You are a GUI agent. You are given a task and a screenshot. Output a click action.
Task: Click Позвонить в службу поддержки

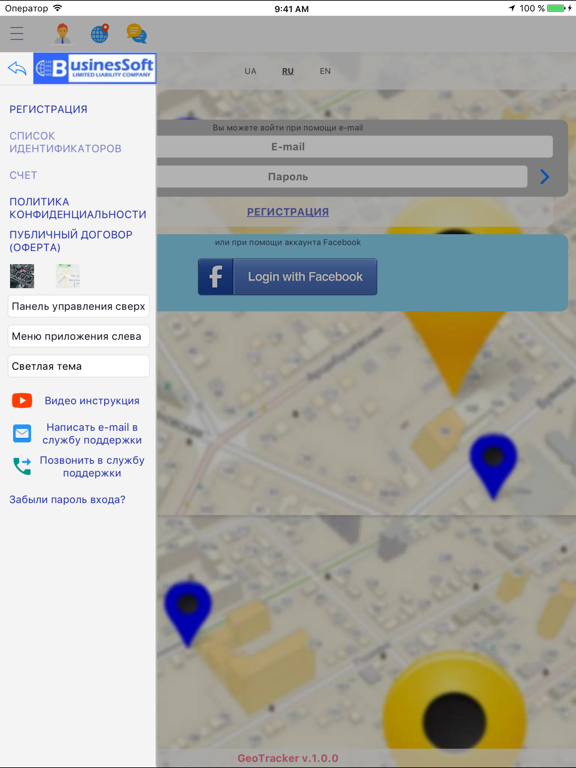tap(92, 466)
